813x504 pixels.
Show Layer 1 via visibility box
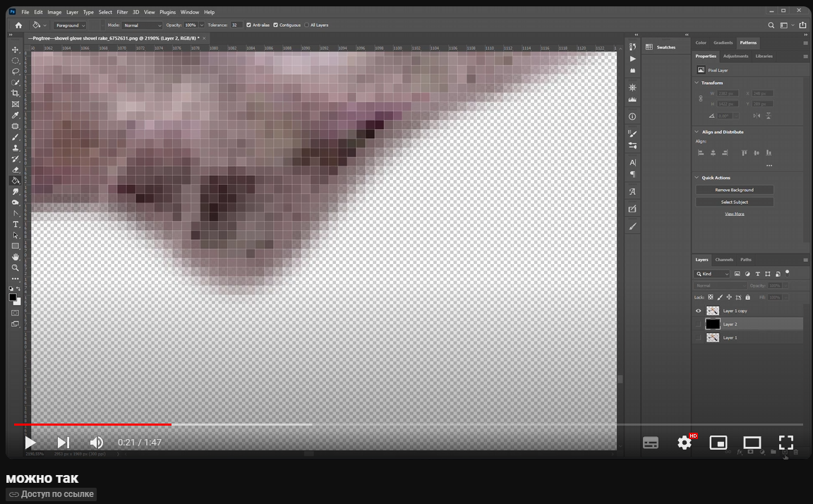[699, 337]
